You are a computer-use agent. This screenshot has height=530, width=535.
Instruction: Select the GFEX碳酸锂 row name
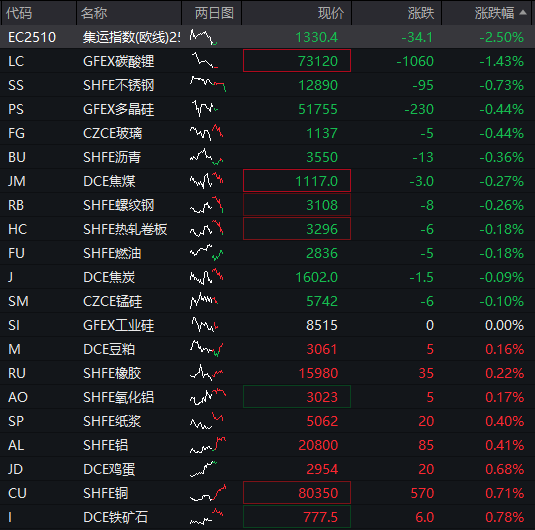tap(118, 61)
